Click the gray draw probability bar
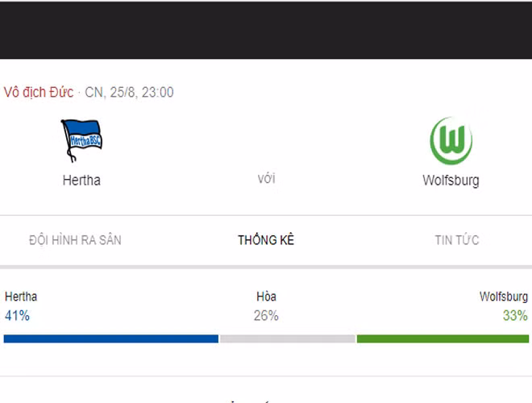Viewport: 532px width, 403px height. tap(288, 339)
